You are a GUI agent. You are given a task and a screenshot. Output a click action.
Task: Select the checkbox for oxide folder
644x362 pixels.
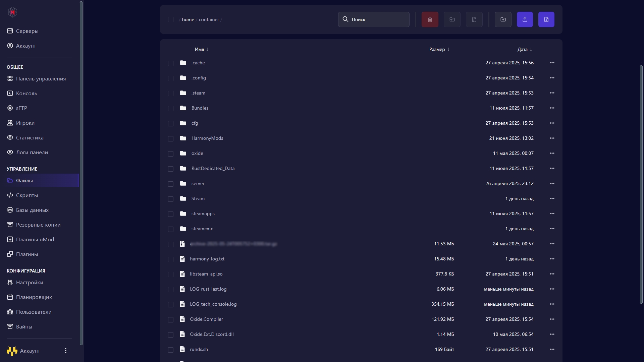(x=171, y=154)
